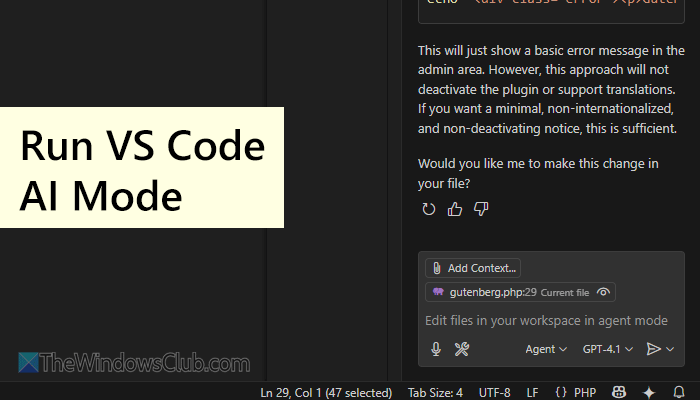Change LF end of line sequence
This screenshot has height=400, width=700.
[x=532, y=393]
